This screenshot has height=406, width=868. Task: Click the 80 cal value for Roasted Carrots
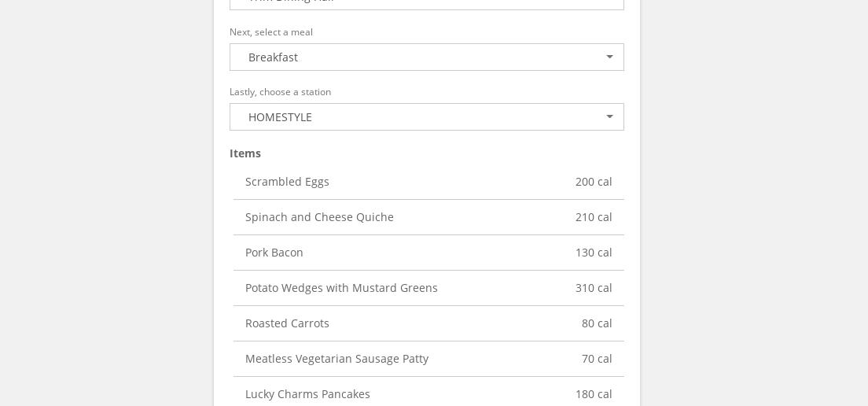[x=597, y=323]
